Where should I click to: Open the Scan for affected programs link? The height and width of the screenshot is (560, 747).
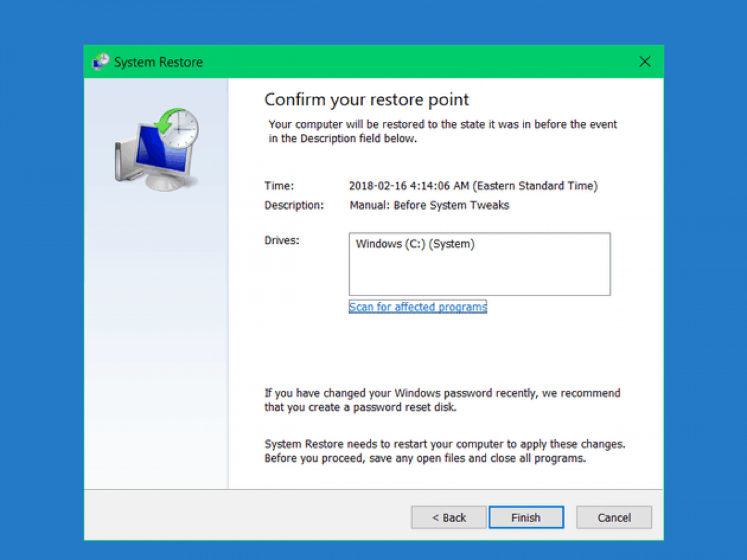point(418,307)
